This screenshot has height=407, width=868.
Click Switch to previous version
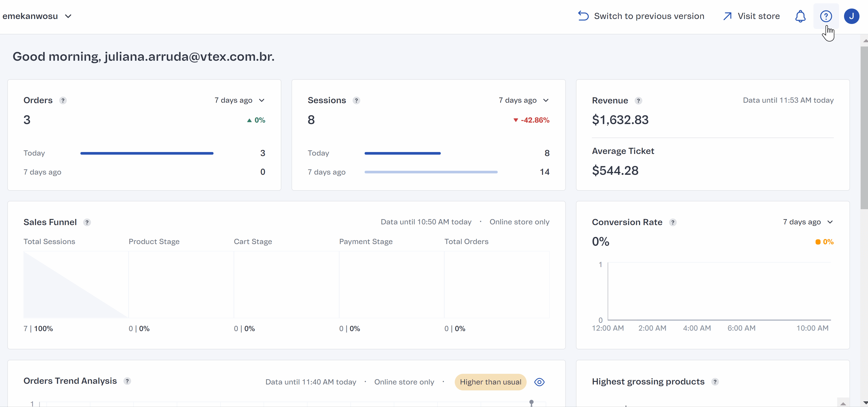[x=641, y=16]
